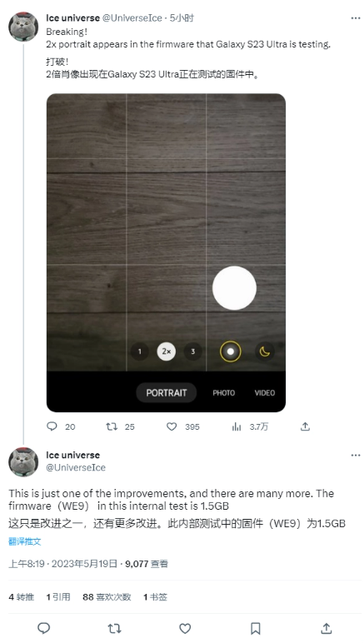
Task: View analytics showing 3.7万 views
Action: point(250,426)
